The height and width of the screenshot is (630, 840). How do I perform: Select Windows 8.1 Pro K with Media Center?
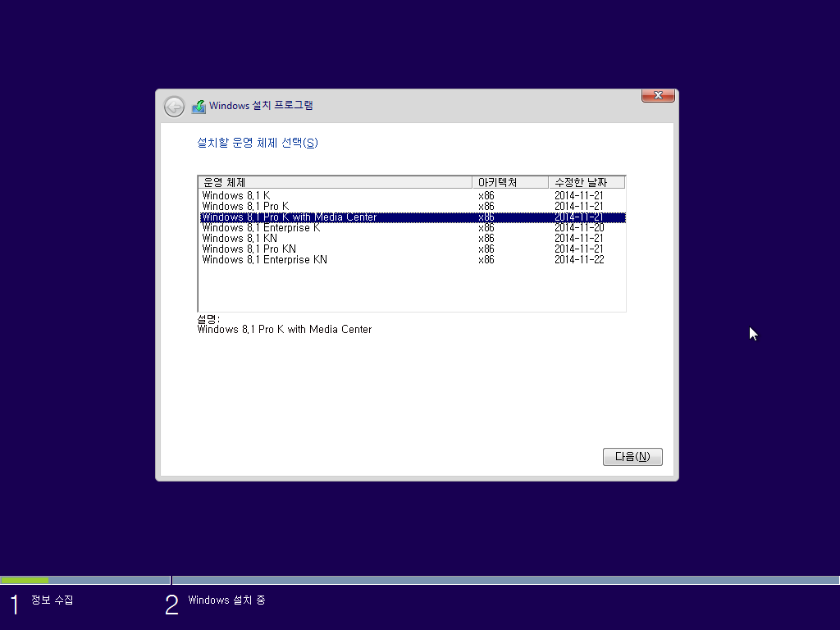[x=412, y=217]
